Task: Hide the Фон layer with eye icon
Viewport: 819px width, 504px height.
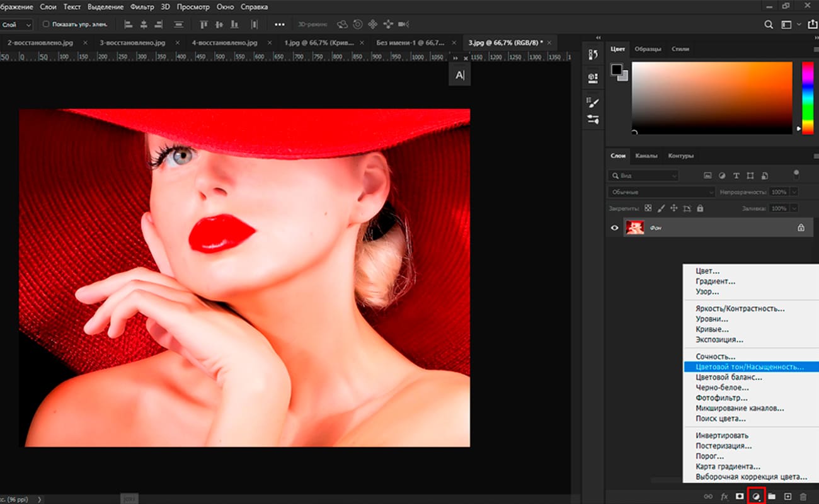Action: (x=615, y=227)
